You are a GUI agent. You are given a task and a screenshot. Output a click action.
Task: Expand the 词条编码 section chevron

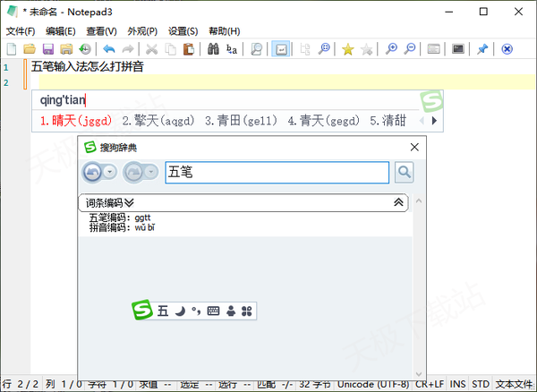[x=129, y=202]
